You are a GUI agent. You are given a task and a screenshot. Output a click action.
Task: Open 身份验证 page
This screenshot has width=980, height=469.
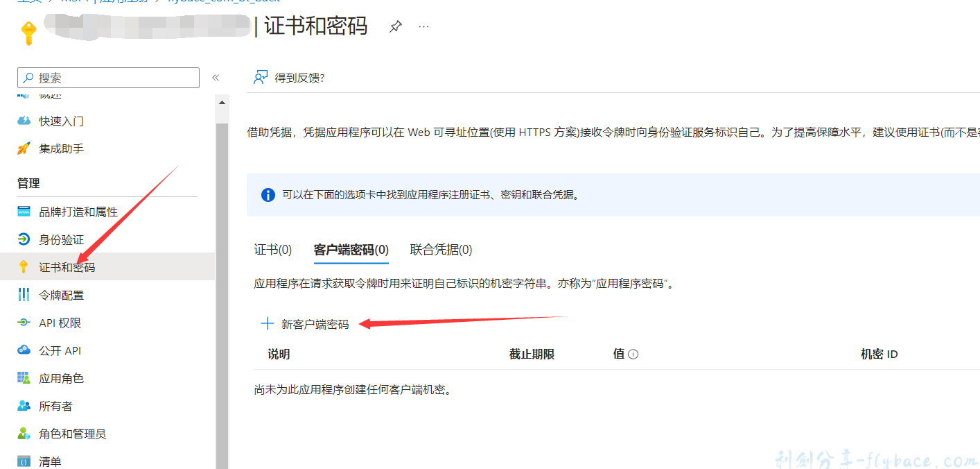pos(61,239)
